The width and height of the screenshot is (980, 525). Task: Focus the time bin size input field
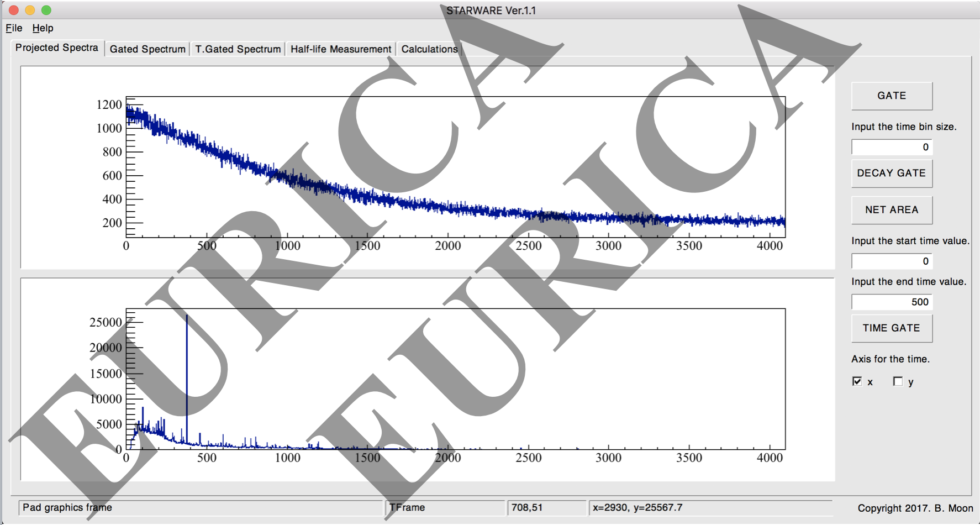[892, 147]
